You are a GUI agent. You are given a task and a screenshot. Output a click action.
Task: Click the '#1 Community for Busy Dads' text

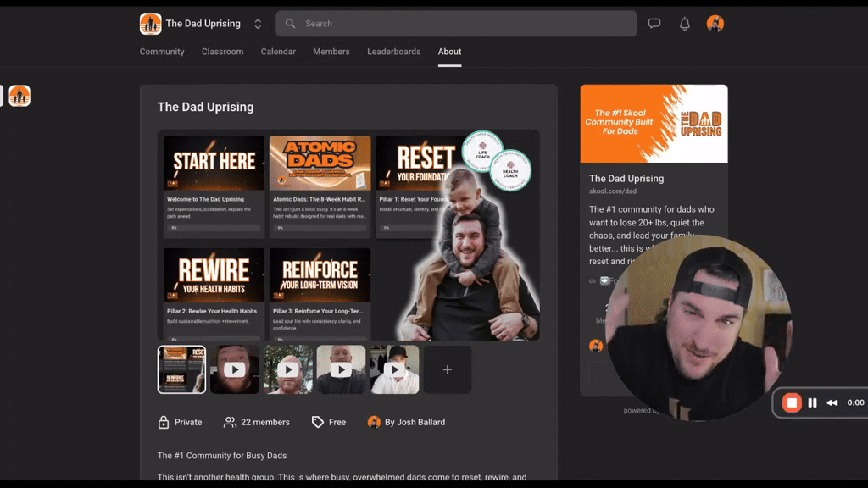[221, 455]
